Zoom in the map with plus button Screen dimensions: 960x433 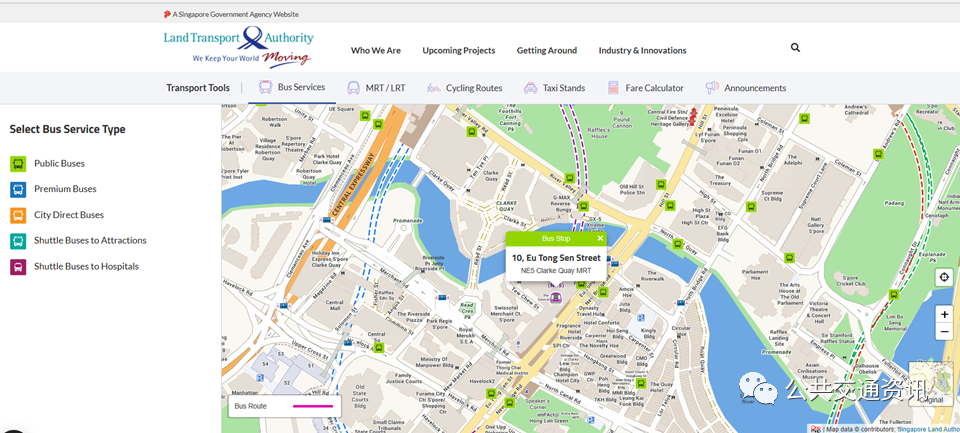[945, 314]
